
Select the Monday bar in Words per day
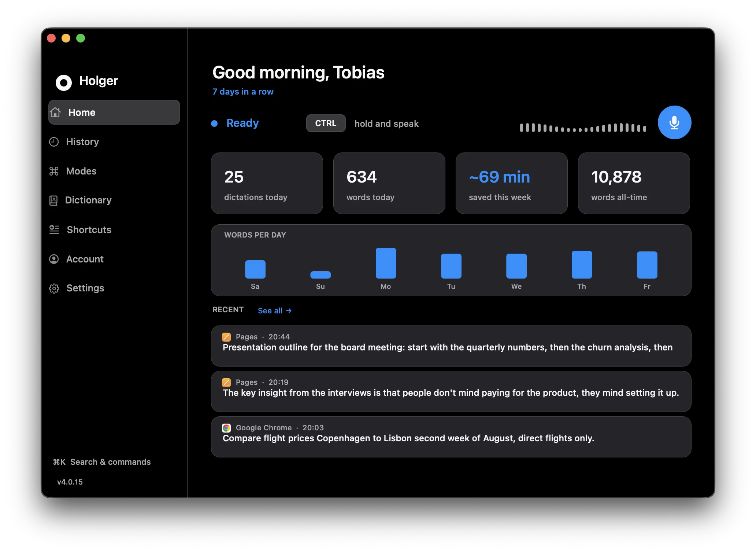[x=386, y=263]
